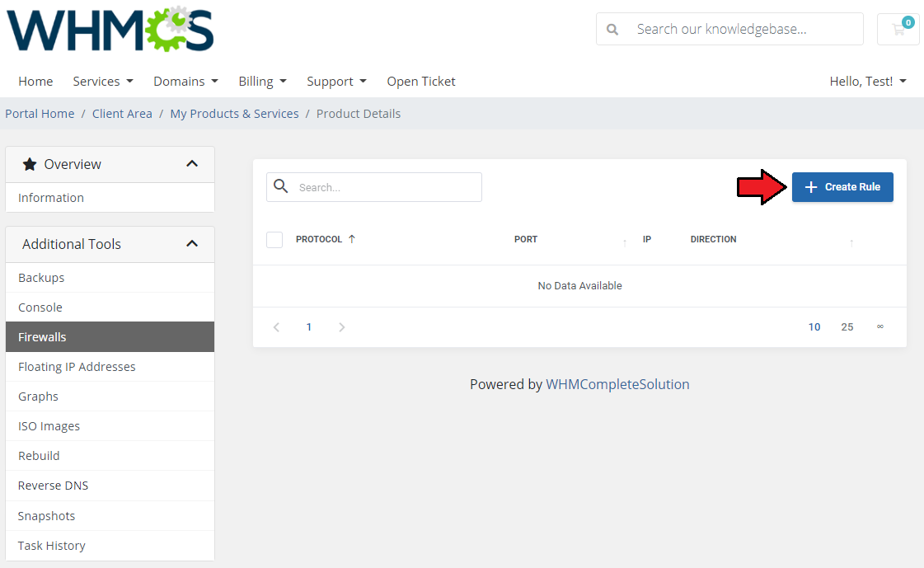Open ISO Images in Additional Tools
Screen dimensions: 924x568
click(110, 426)
